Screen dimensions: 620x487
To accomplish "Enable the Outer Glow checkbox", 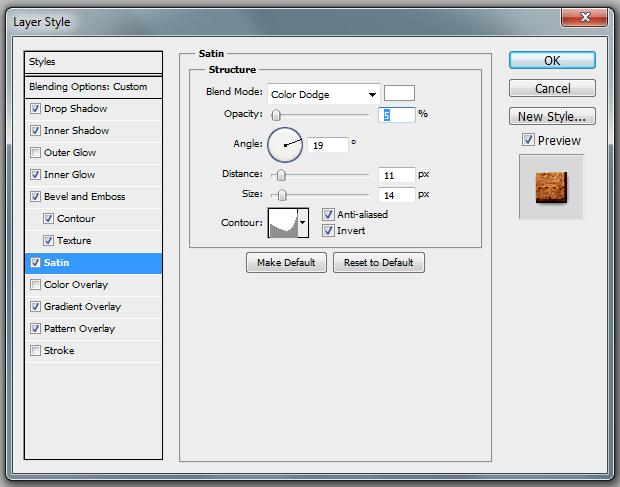I will [36, 153].
